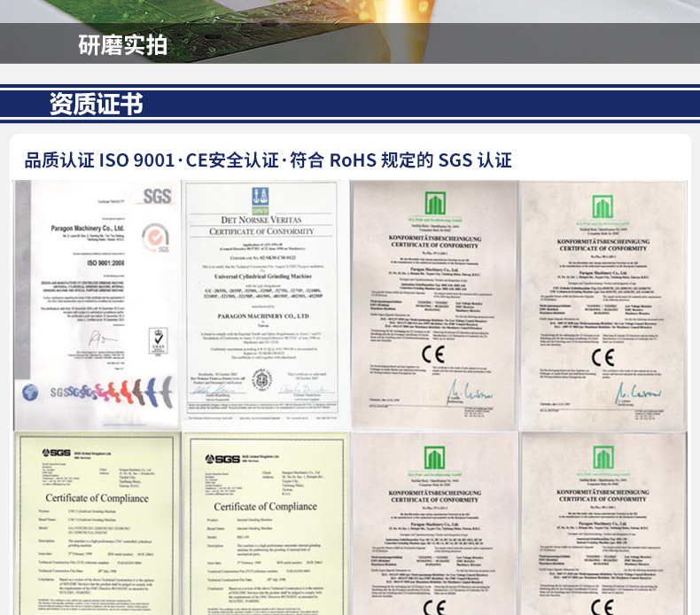
Task: Select the 资质证书 section header
Action: (x=96, y=105)
